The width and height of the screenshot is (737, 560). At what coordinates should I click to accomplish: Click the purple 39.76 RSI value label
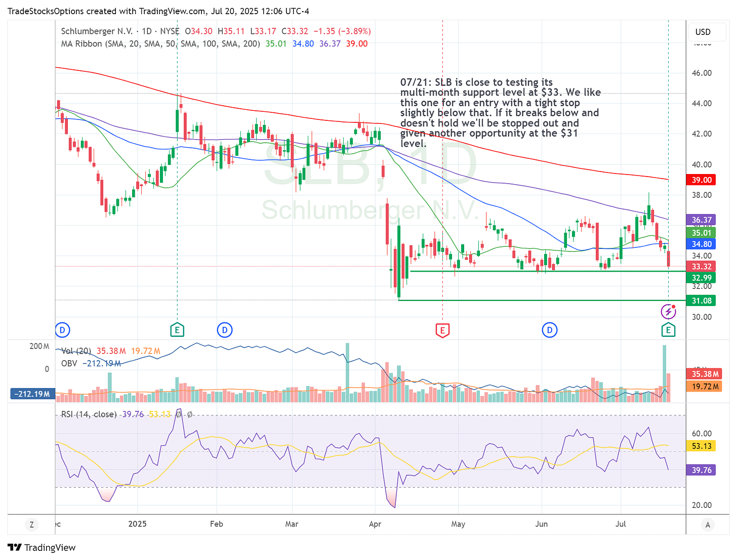[701, 470]
